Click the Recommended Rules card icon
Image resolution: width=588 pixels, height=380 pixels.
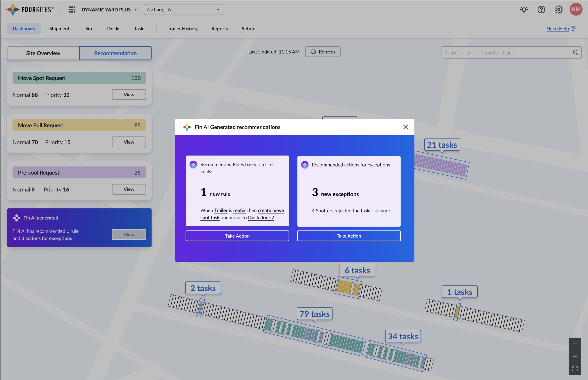pyautogui.click(x=193, y=164)
